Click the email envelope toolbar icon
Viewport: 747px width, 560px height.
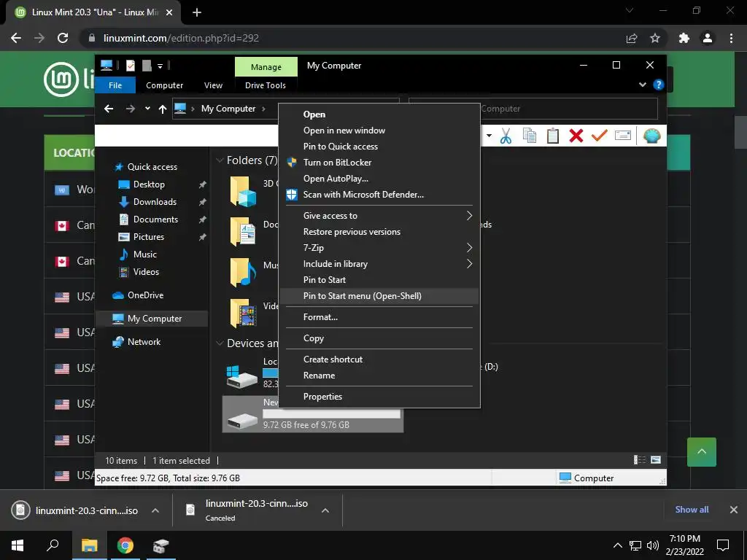tap(623, 136)
